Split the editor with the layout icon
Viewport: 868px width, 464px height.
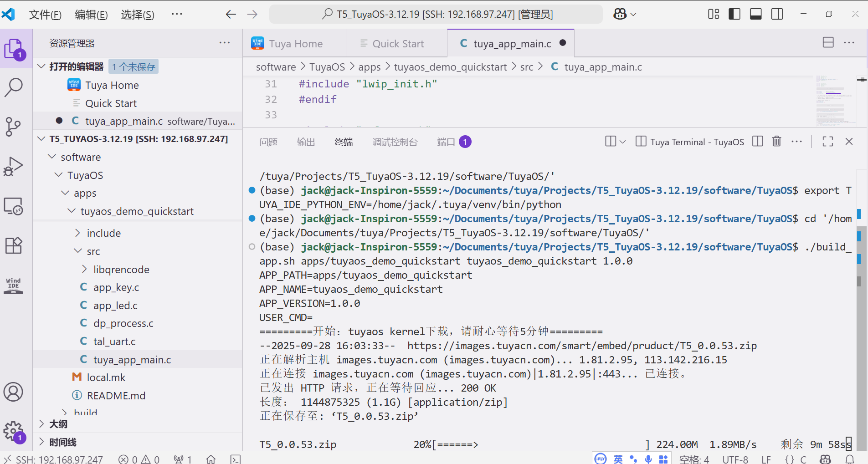coord(828,42)
